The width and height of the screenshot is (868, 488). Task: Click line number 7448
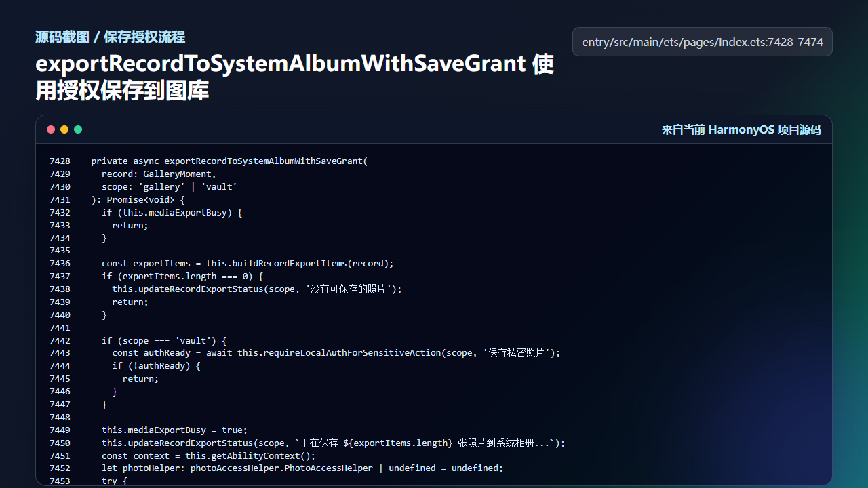pyautogui.click(x=60, y=418)
